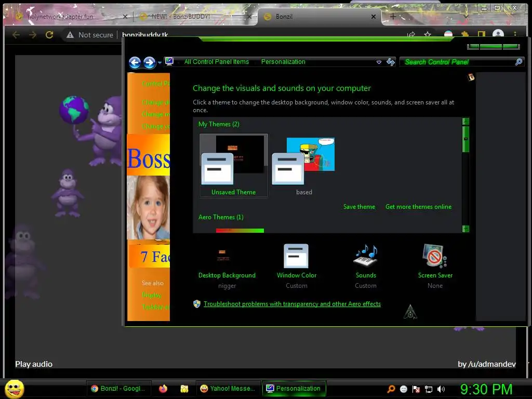Open the network tray icon

tap(429, 389)
